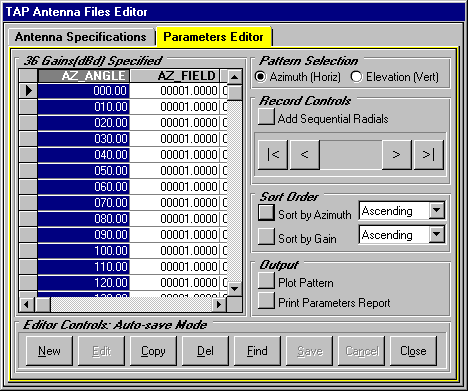Select the Parameters Editor tab
The width and height of the screenshot is (468, 391).
(x=213, y=37)
